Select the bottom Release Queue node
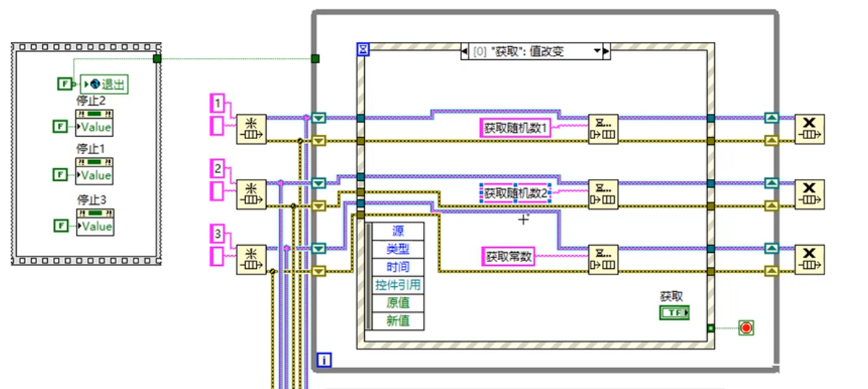The height and width of the screenshot is (389, 868). point(809,259)
